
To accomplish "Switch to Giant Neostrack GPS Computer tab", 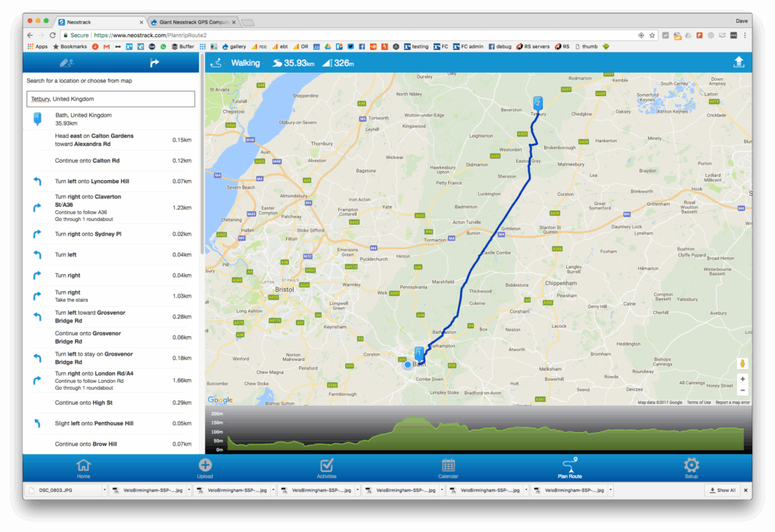I will [x=193, y=22].
